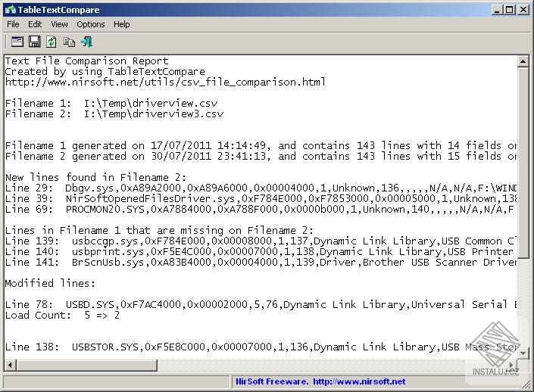
Task: Click horizontal scrollbar left arrow
Action: 10,366
